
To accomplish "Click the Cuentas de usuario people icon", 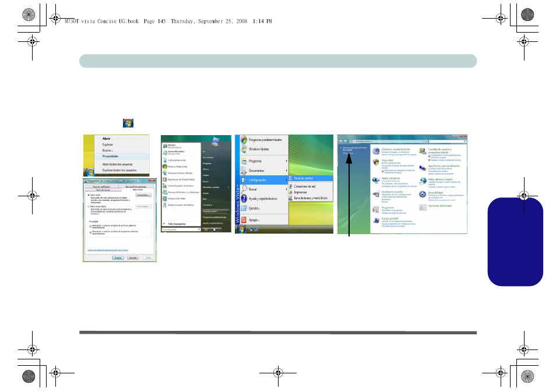I will click(x=423, y=151).
